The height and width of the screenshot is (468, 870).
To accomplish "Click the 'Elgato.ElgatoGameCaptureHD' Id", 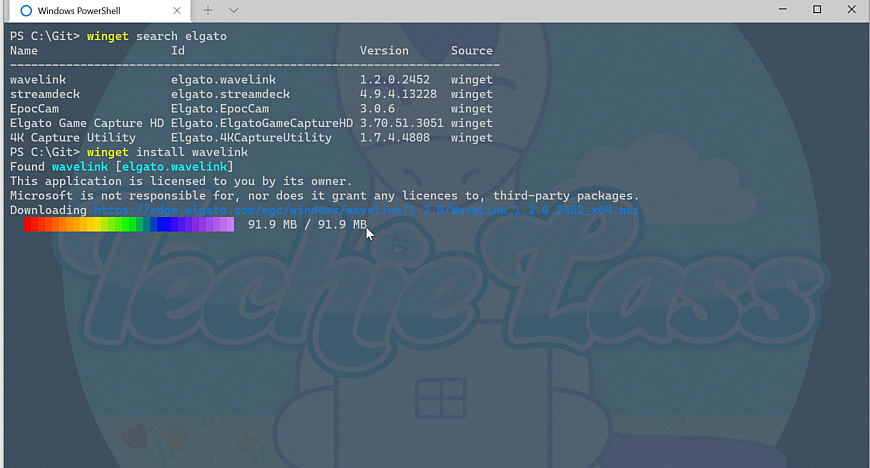I will tap(261, 123).
